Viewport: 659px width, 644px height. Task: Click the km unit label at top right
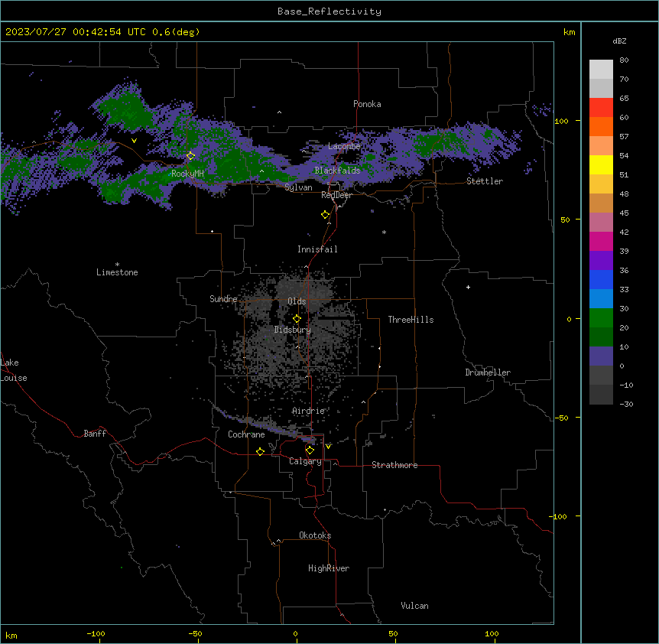point(569,32)
